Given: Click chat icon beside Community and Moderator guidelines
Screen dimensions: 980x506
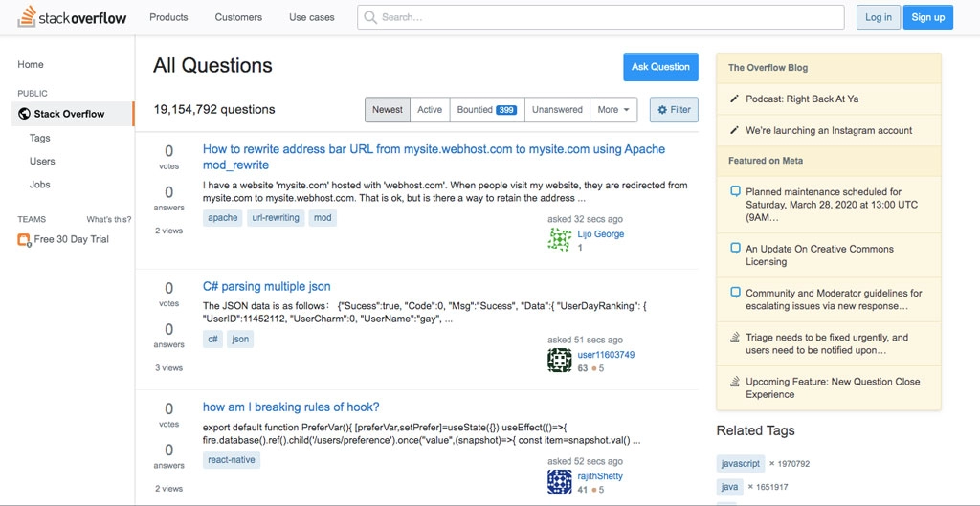Looking at the screenshot, I should (x=736, y=293).
